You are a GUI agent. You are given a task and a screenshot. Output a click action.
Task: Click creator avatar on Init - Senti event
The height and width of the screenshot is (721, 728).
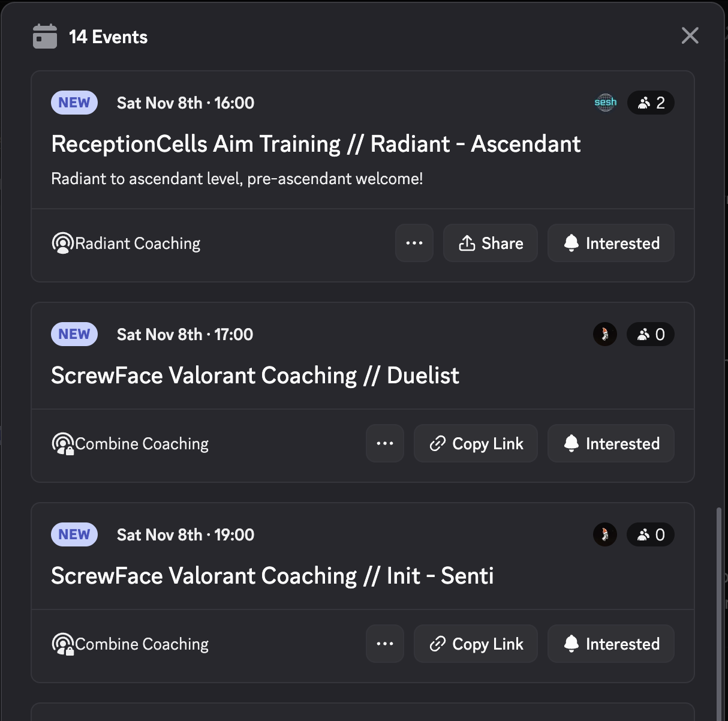click(604, 534)
